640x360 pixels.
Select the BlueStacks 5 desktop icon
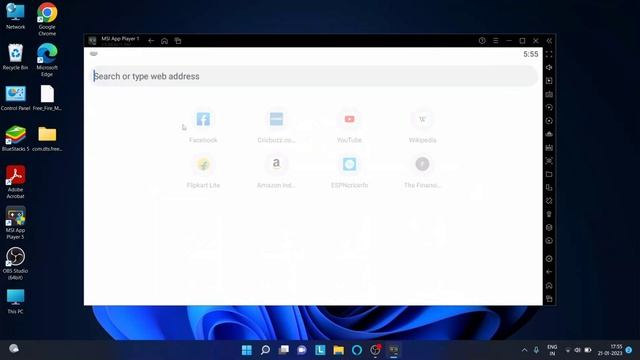tap(16, 139)
